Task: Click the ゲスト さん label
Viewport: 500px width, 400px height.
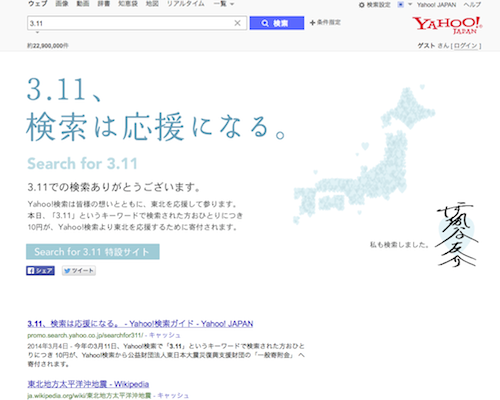Action: coord(433,46)
